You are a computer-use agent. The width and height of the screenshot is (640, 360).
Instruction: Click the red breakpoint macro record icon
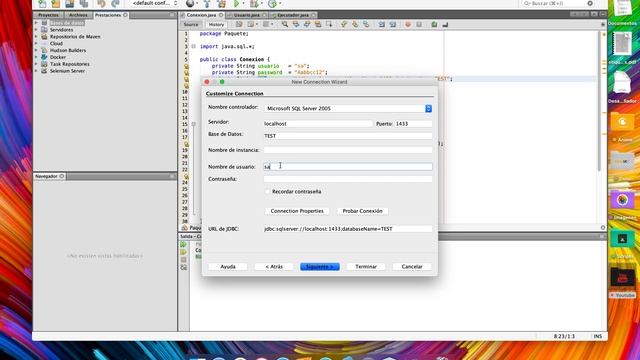coord(407,24)
